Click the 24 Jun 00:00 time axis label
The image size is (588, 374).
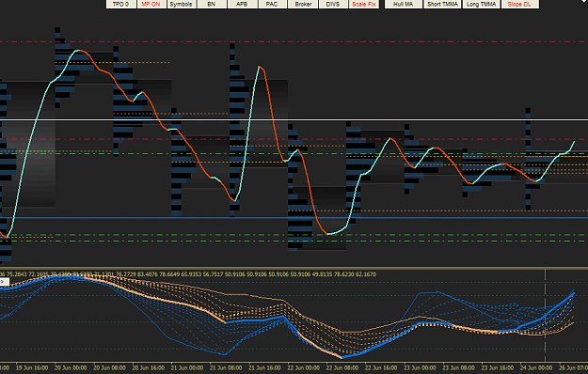(x=536, y=368)
